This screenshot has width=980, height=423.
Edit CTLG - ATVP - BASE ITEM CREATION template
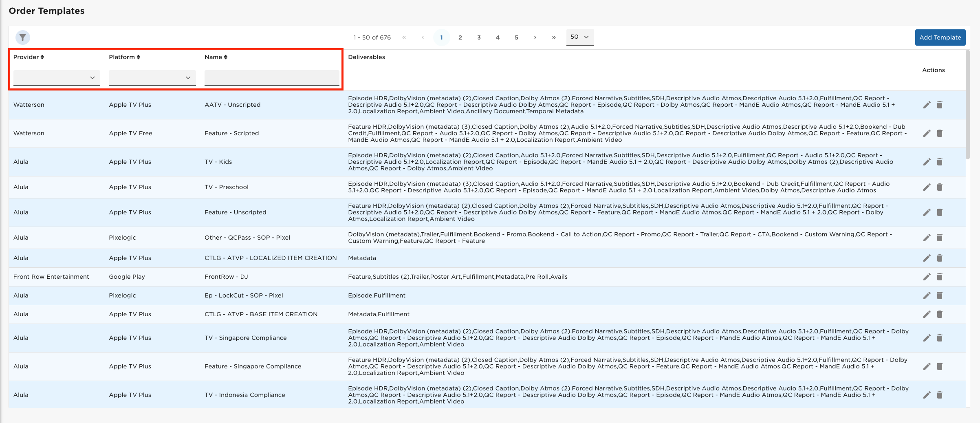927,314
